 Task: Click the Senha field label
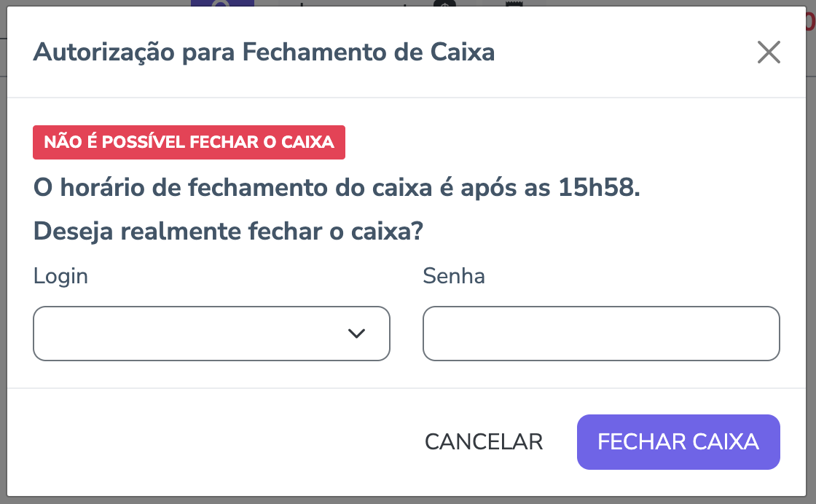pyautogui.click(x=453, y=276)
